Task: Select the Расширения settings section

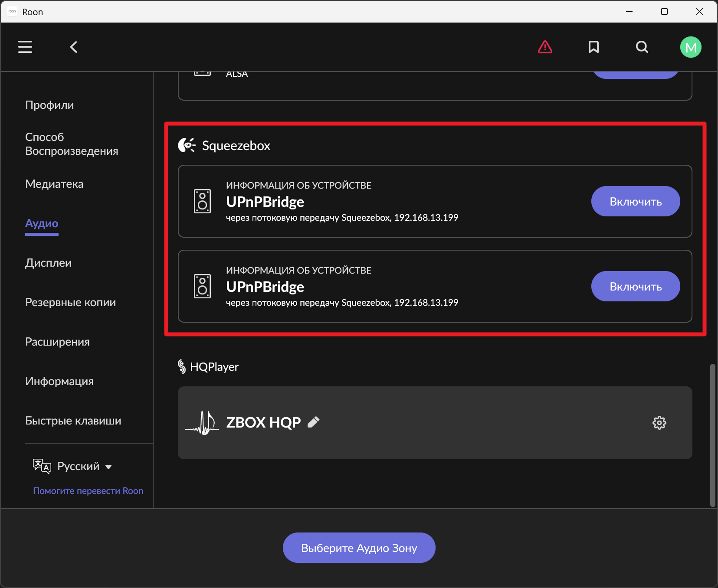Action: click(x=57, y=342)
